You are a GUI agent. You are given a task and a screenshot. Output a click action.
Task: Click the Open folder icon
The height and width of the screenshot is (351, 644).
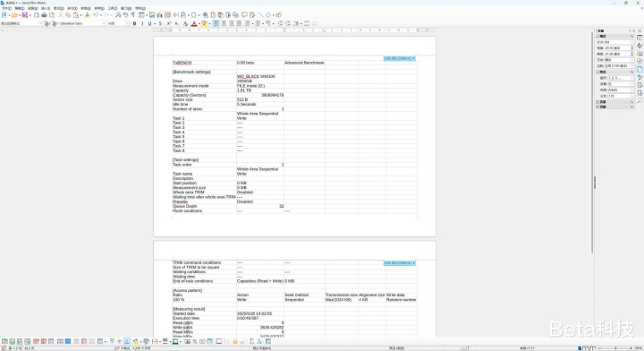pos(14,15)
